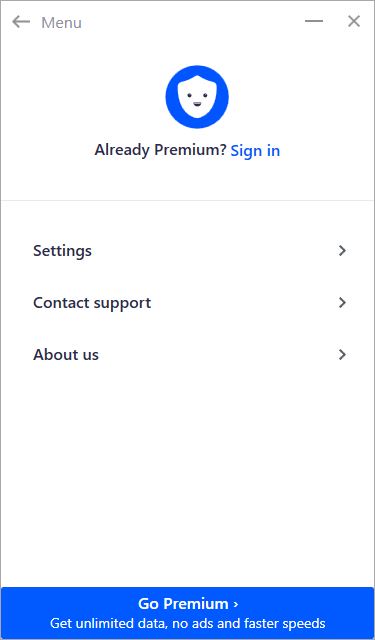Click the empty area below About us
The image size is (375, 640).
pyautogui.click(x=187, y=478)
